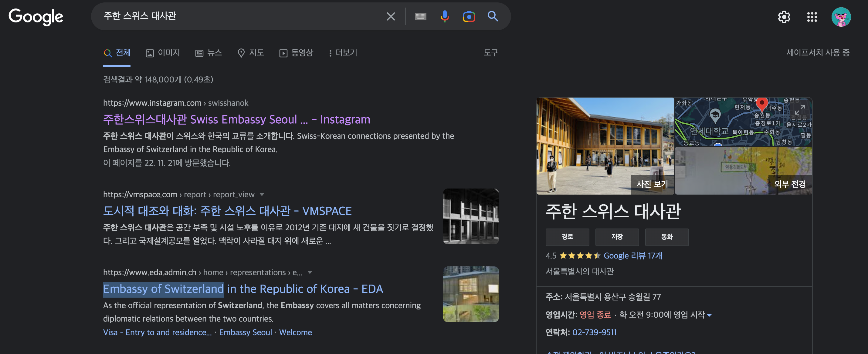Open Google Lens image search camera icon
This screenshot has height=354, width=868.
coord(469,16)
